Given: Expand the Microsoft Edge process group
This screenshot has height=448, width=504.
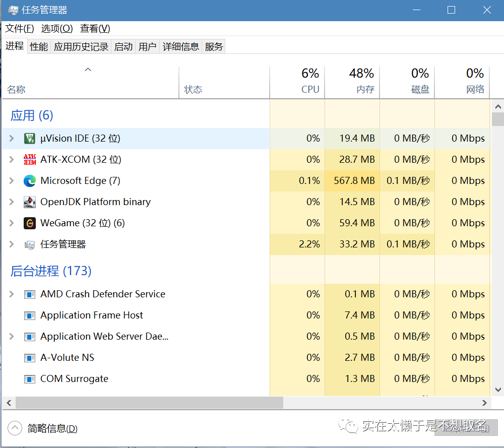Looking at the screenshot, I should 12,181.
